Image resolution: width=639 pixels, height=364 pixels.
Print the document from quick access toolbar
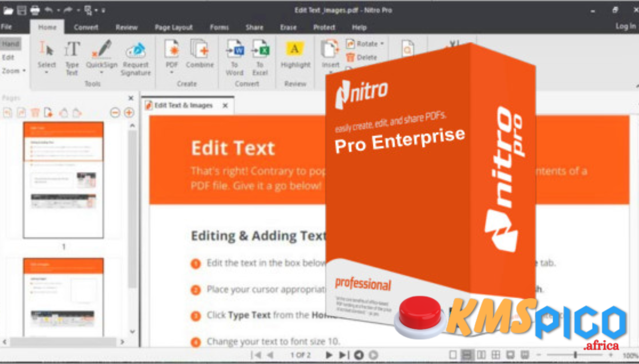tap(35, 10)
